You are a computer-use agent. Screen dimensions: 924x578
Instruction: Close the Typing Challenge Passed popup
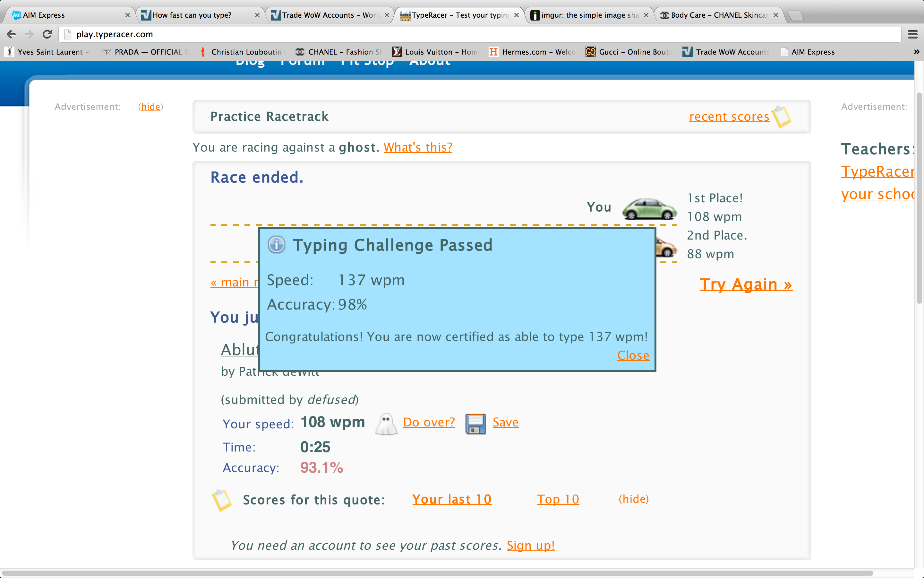coord(633,355)
